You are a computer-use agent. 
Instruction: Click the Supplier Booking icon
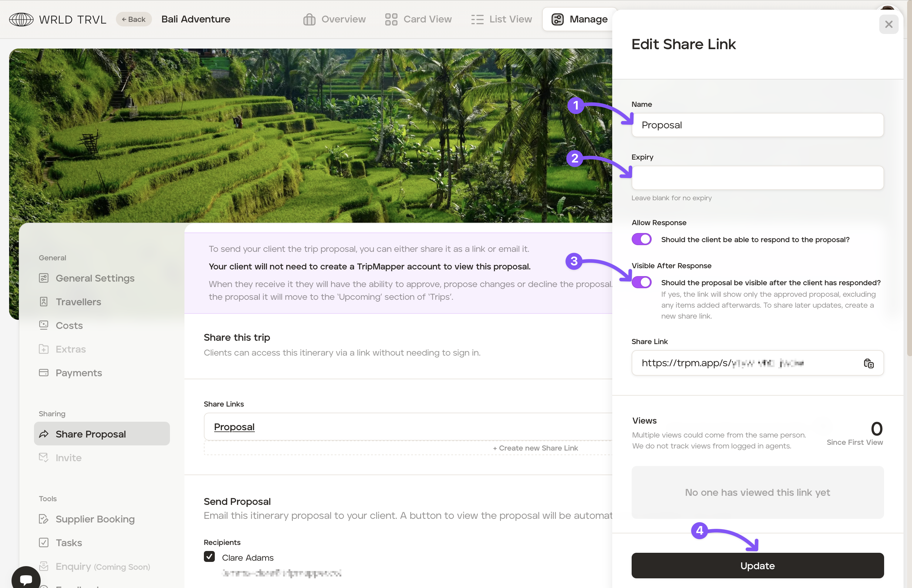point(44,519)
